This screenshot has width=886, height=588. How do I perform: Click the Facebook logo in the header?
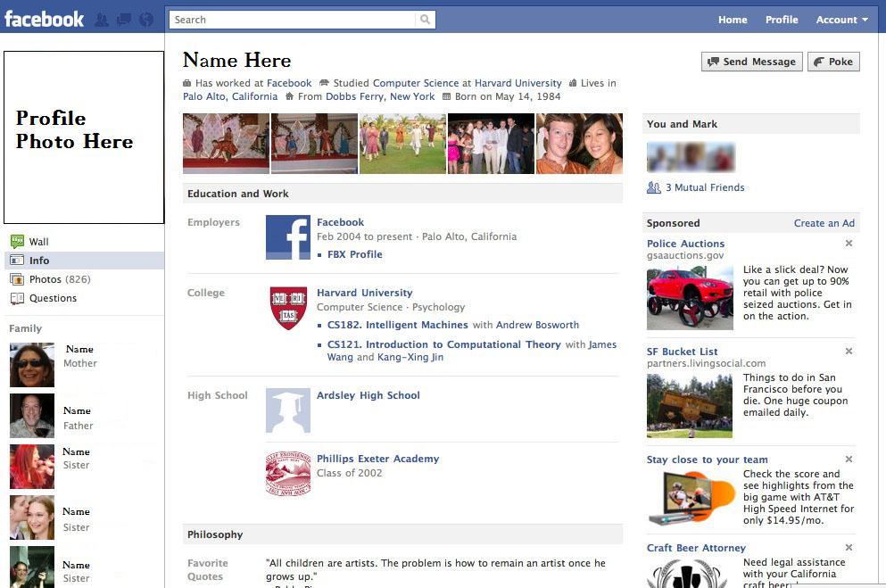[44, 20]
